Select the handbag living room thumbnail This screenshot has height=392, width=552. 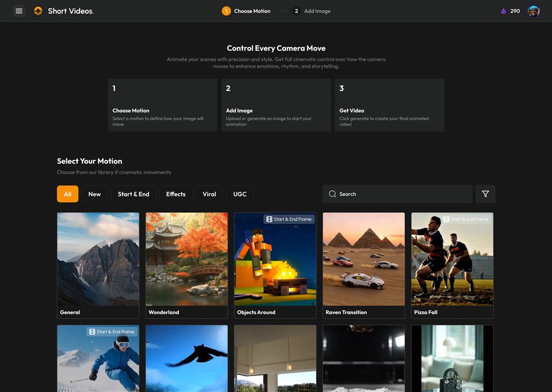pos(453,358)
